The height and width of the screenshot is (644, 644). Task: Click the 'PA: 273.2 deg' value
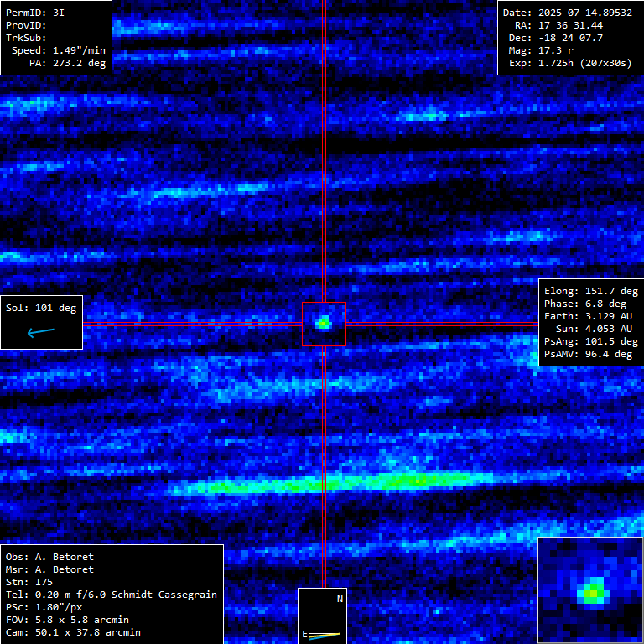tap(67, 63)
